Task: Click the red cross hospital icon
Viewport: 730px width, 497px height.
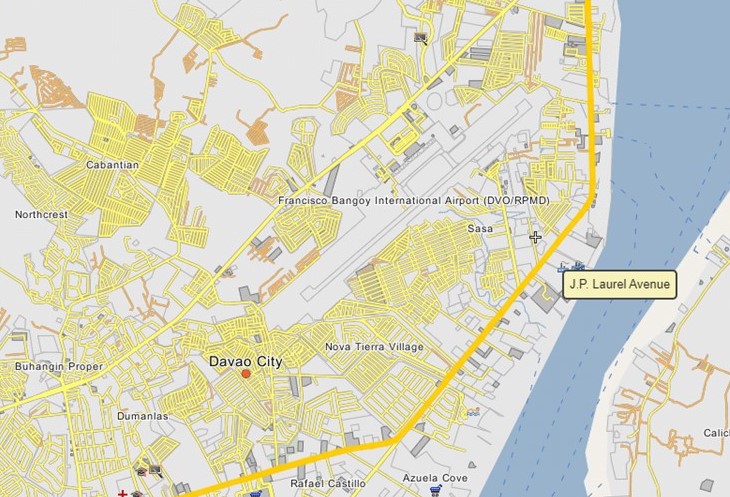Action: [x=122, y=494]
